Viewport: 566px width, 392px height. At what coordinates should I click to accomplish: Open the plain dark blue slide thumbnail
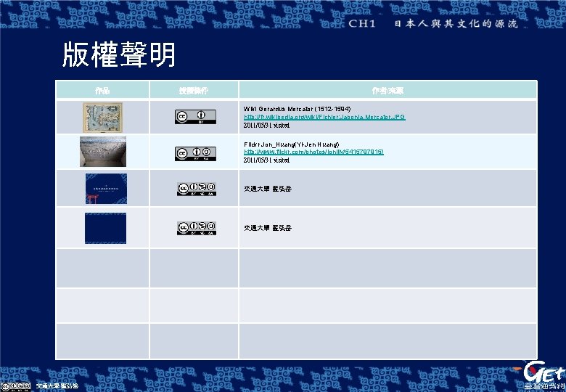(105, 228)
